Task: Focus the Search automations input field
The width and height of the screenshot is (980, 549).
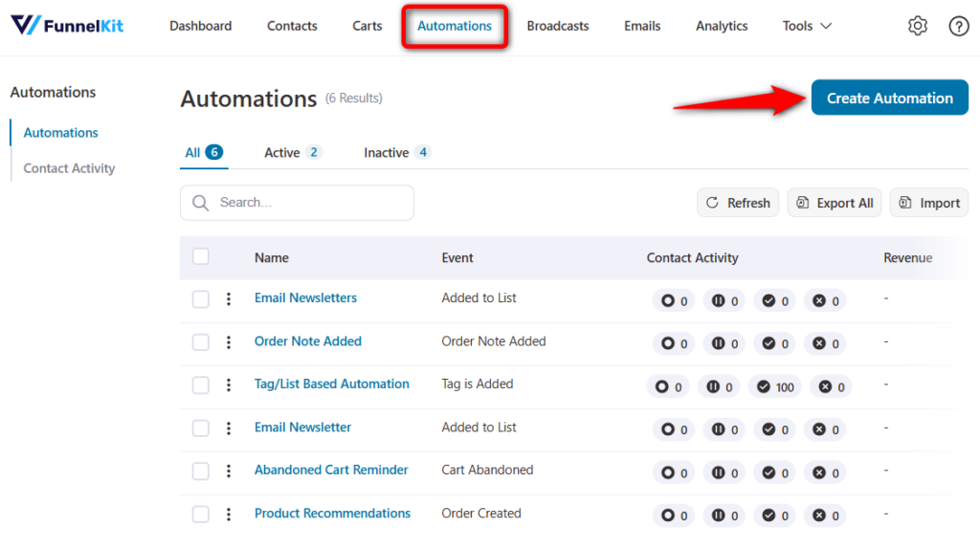Action: 297,203
